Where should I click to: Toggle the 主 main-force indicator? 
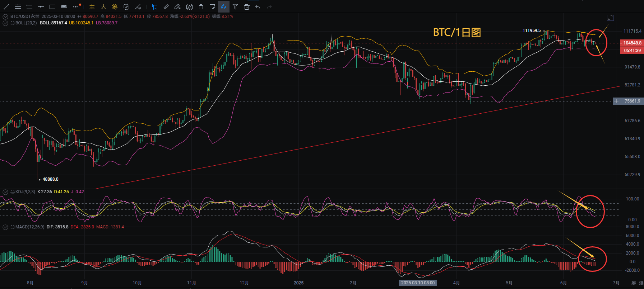(92, 7)
